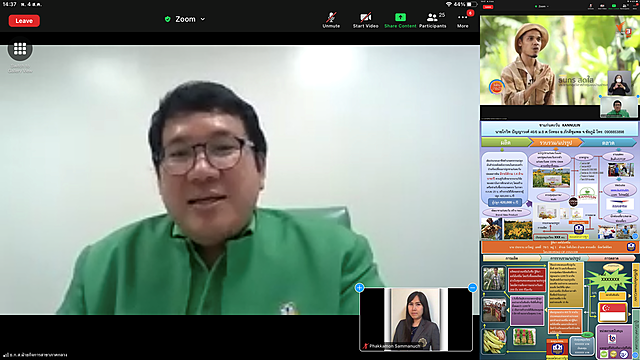Click the 14:37 clock in status bar
This screenshot has width=640, height=360.
pyautogui.click(x=9, y=4)
